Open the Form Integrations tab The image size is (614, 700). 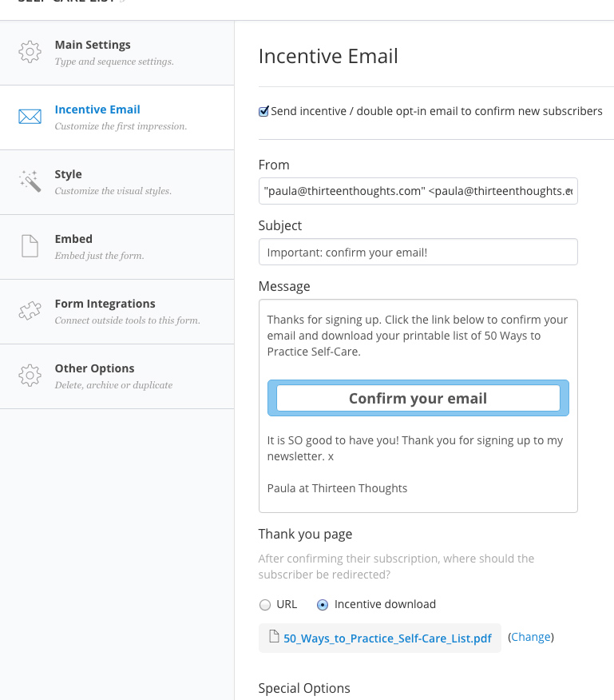pyautogui.click(x=105, y=304)
